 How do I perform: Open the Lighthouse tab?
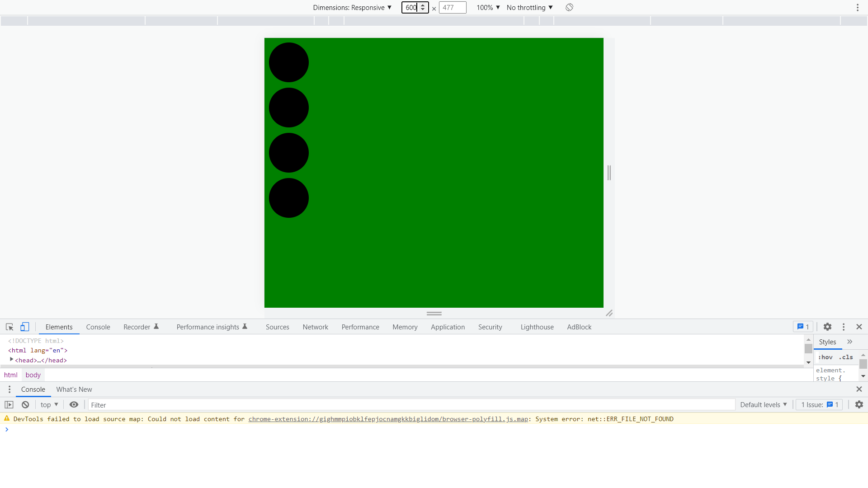click(537, 327)
